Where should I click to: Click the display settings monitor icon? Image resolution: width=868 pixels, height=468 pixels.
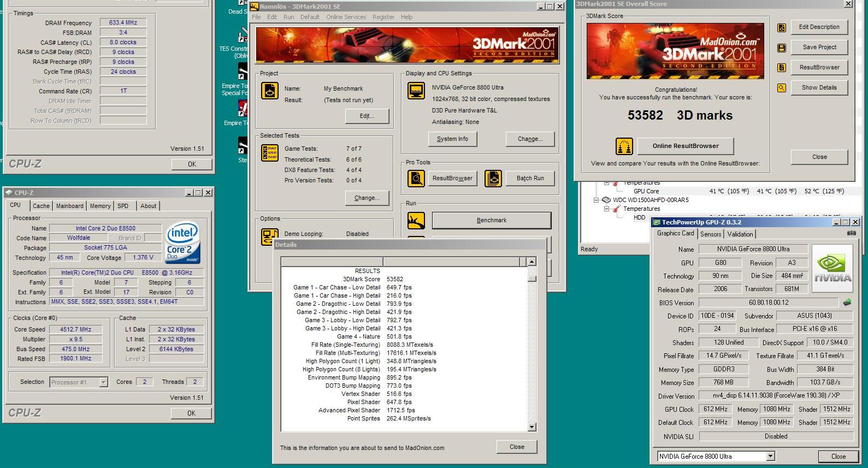pos(416,91)
